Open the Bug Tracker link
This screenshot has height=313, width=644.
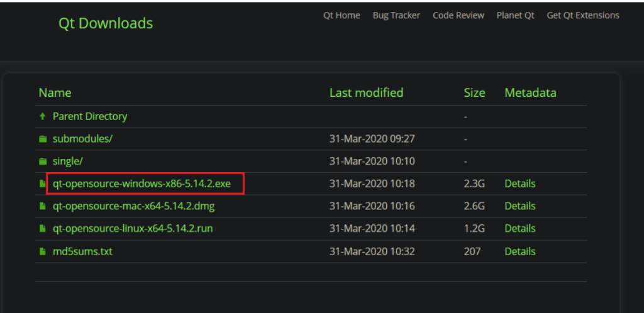tap(396, 16)
